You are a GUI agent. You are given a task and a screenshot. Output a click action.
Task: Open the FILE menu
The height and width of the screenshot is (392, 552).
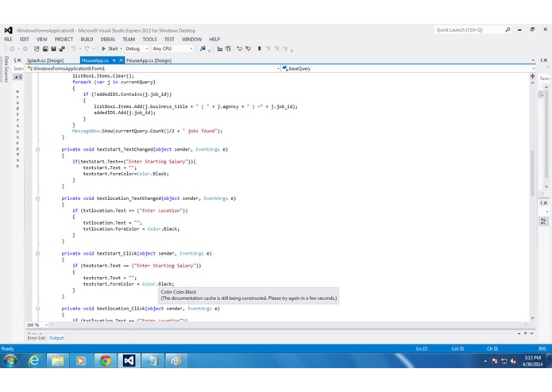(x=8, y=40)
